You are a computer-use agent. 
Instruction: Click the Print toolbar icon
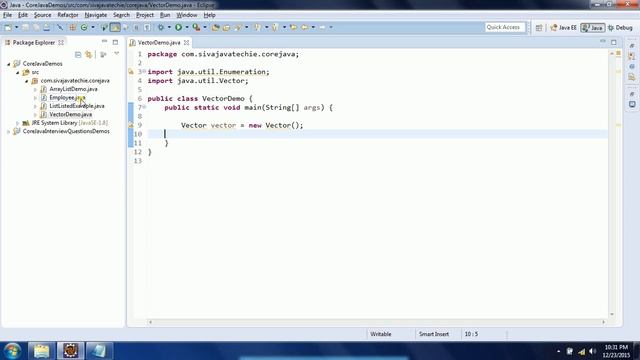click(47, 27)
